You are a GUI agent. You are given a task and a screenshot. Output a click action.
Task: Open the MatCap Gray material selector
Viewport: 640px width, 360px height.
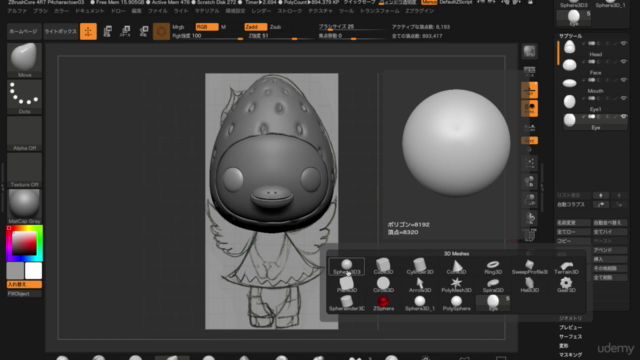pyautogui.click(x=24, y=206)
